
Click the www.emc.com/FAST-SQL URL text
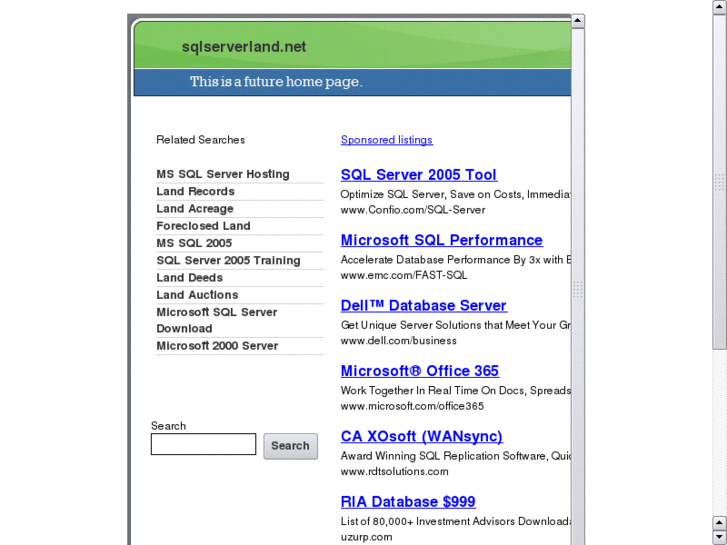point(403,275)
